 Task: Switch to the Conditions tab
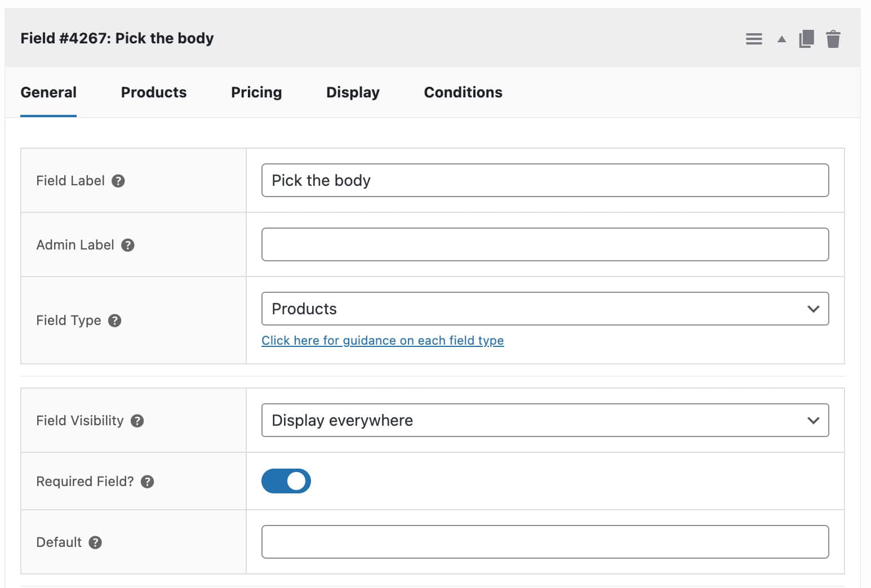click(463, 92)
